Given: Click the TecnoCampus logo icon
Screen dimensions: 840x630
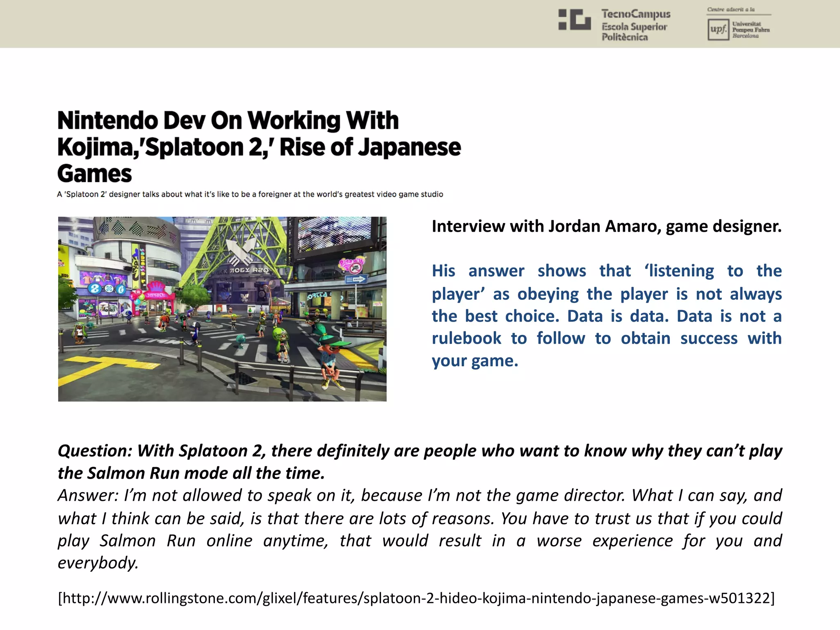Looking at the screenshot, I should click(575, 20).
